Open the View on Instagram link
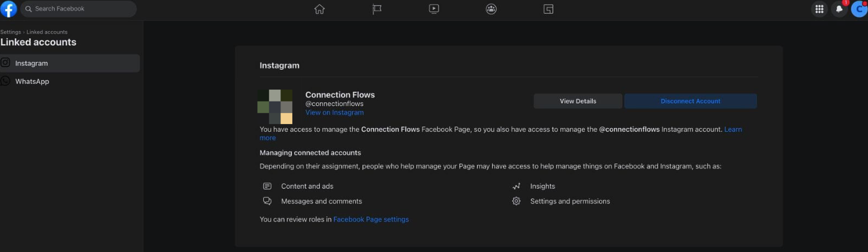This screenshot has height=252, width=868. coord(334,112)
